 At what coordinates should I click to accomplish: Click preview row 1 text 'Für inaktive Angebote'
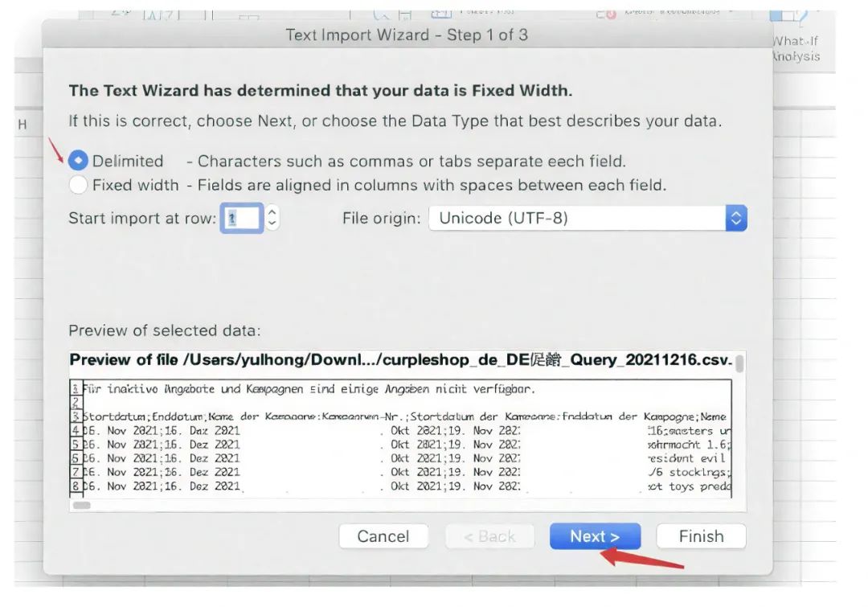[149, 389]
